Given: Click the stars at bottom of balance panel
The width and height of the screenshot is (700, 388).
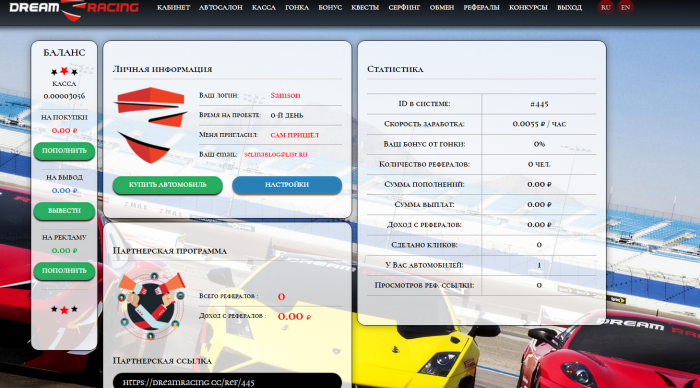Looking at the screenshot, I should pyautogui.click(x=64, y=309).
